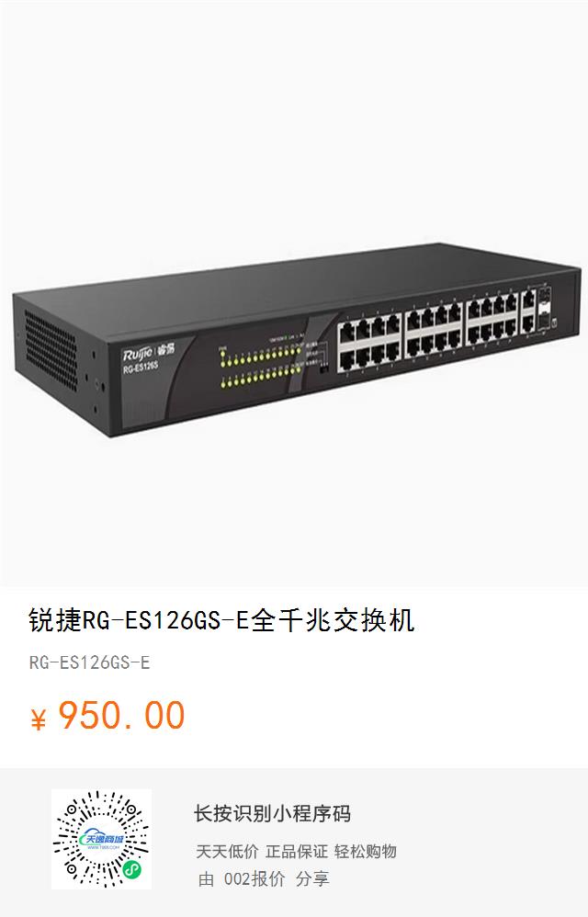Click the 长按识别小程序码 heading
Screen dimensions: 588x917
click(x=272, y=813)
